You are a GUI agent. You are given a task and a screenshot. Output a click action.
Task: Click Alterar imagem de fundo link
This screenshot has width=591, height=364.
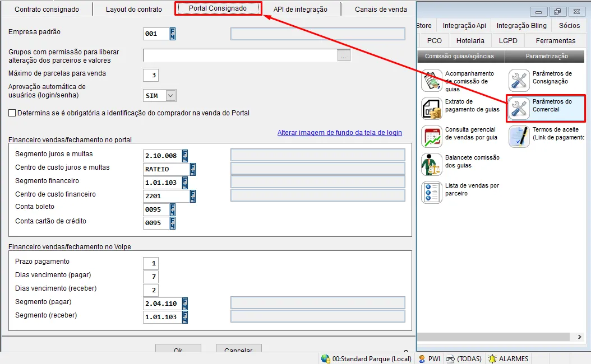click(x=339, y=133)
